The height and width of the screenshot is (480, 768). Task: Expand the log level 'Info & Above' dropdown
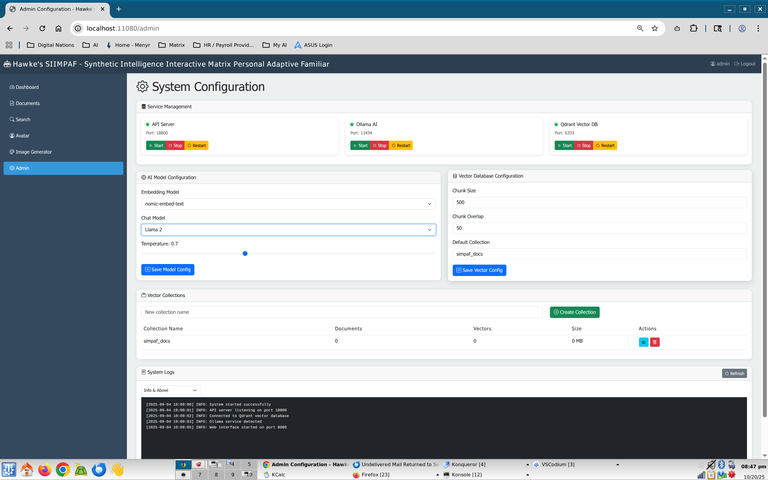[x=170, y=390]
